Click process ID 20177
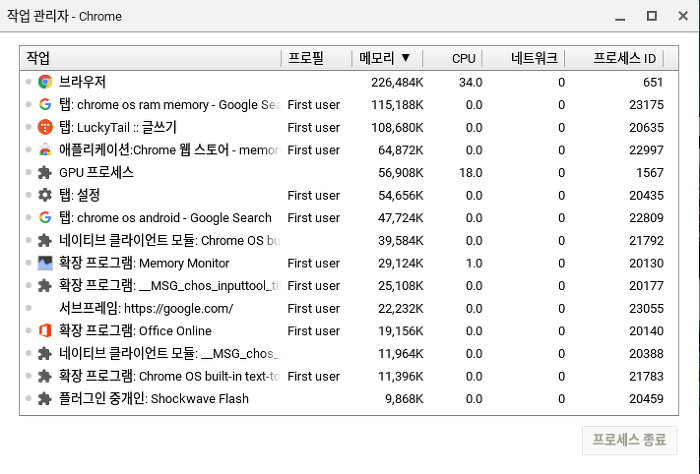The image size is (700, 474). (x=646, y=286)
